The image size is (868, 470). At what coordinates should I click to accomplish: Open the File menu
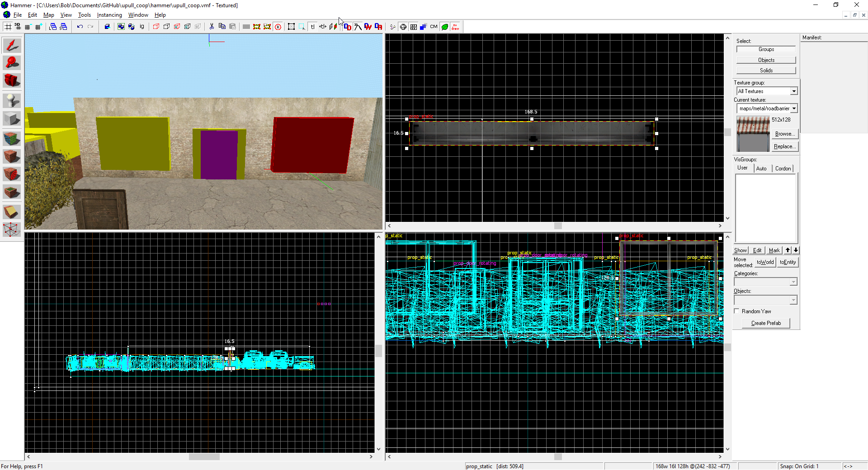point(18,15)
